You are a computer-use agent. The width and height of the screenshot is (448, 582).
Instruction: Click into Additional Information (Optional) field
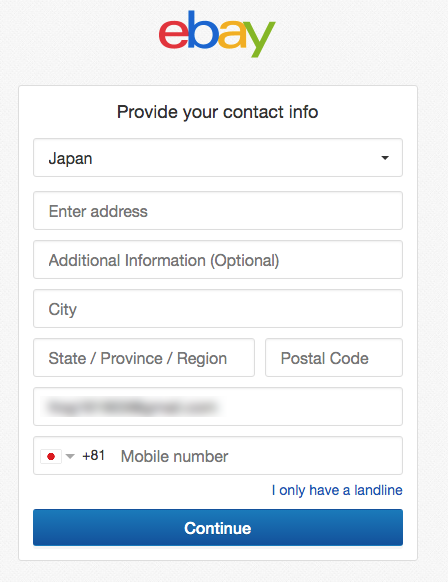tap(218, 260)
